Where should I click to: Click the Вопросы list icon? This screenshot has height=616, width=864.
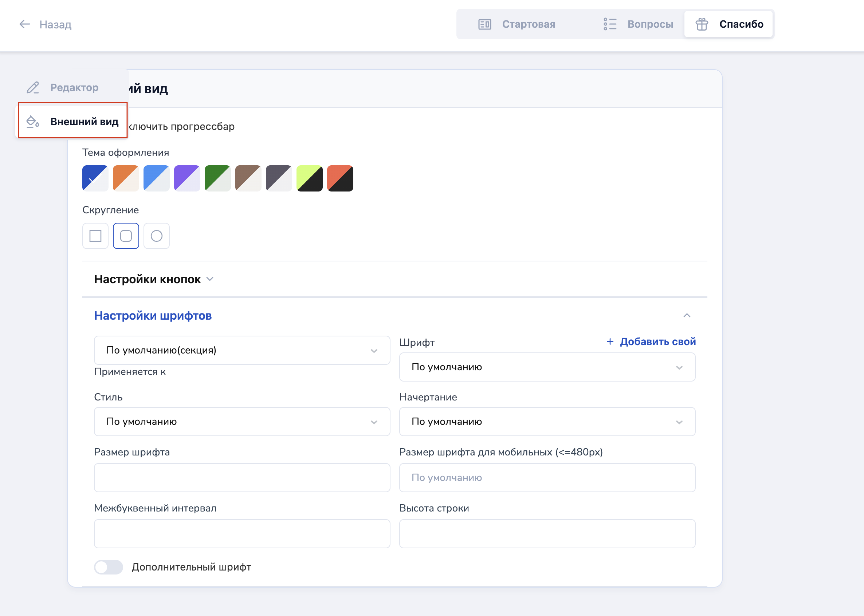click(610, 24)
